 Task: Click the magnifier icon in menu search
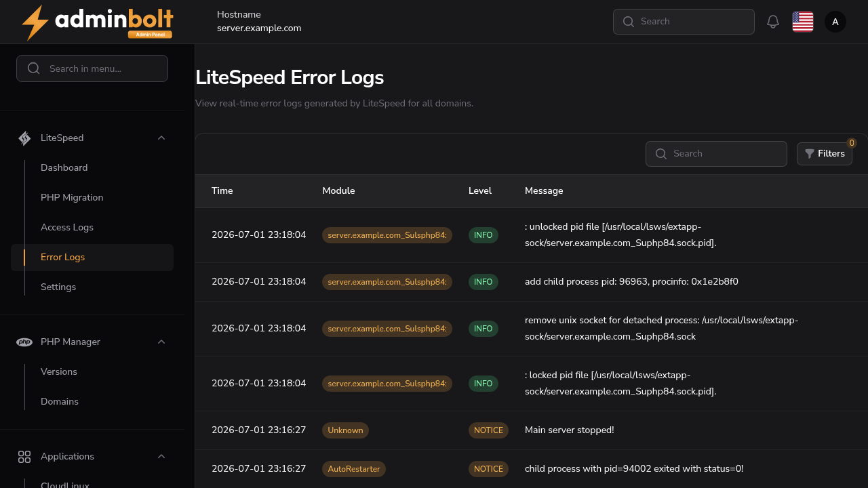click(33, 68)
